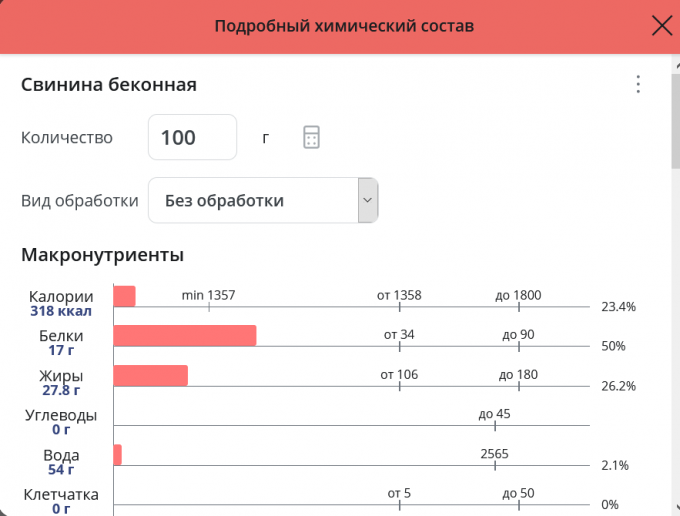Click the quantity input field showing 100
The height and width of the screenshot is (516, 680).
192,138
